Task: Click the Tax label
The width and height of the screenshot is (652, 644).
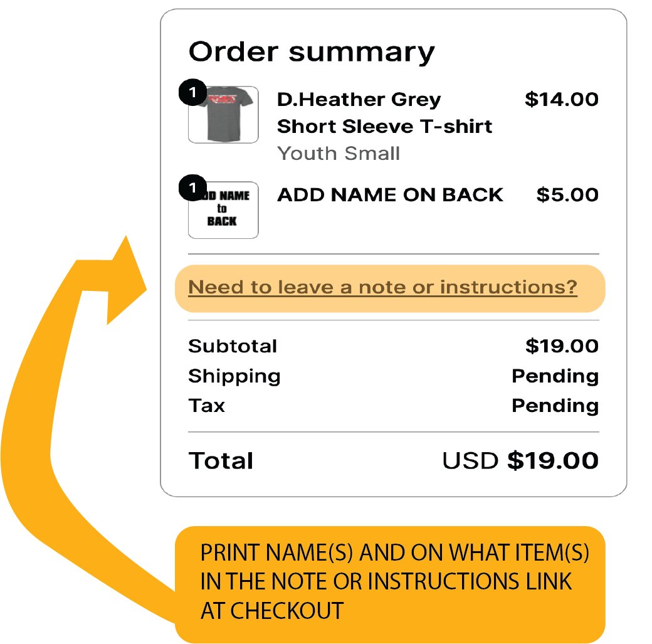Action: pyautogui.click(x=207, y=406)
